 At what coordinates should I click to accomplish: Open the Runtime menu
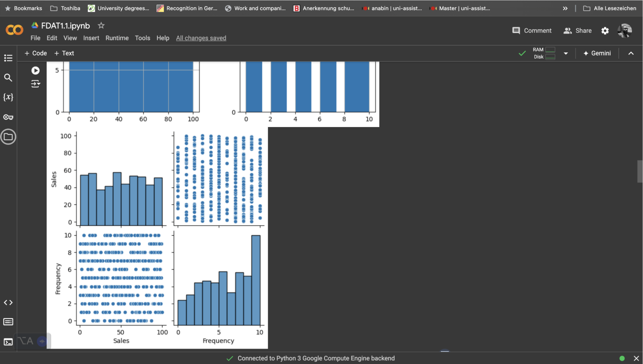(x=117, y=38)
